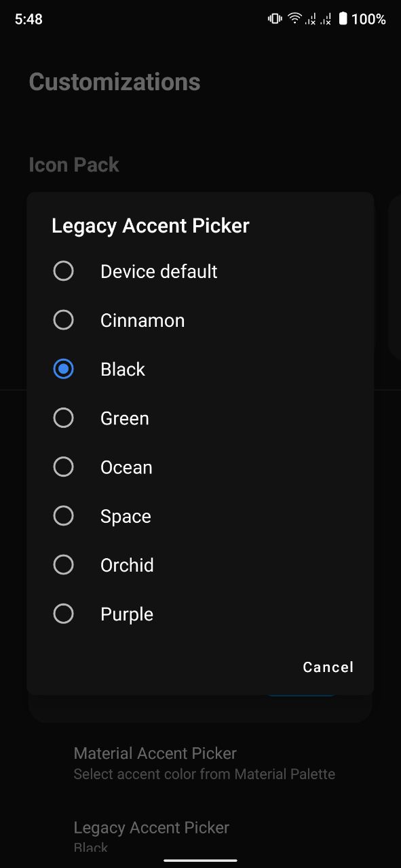Tap the Orchid option label
This screenshot has height=868, width=401.
click(127, 565)
